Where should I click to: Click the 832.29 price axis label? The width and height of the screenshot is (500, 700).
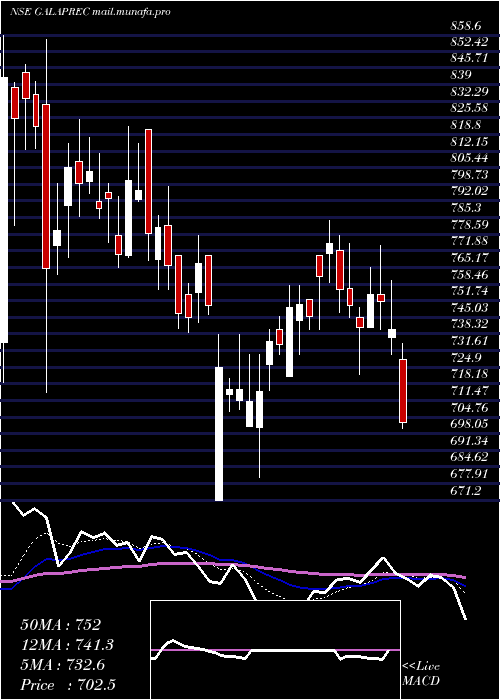(x=470, y=91)
